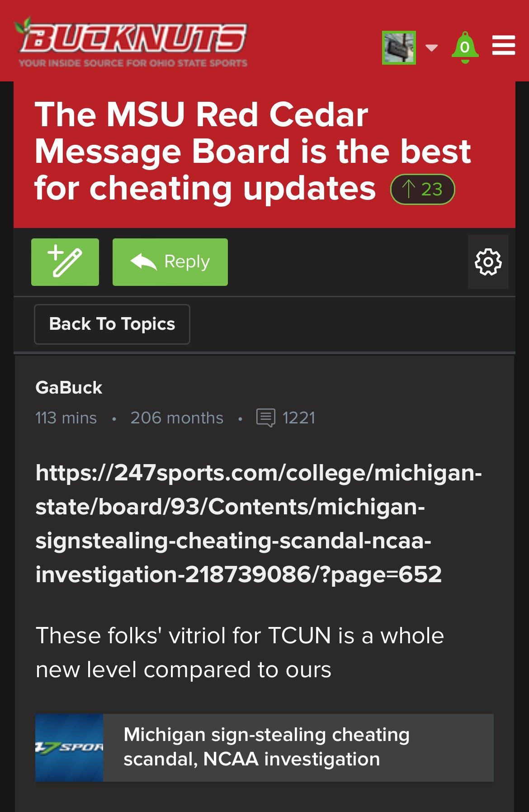This screenshot has width=529, height=812.
Task: Expand the account dropdown arrow
Action: [x=432, y=47]
